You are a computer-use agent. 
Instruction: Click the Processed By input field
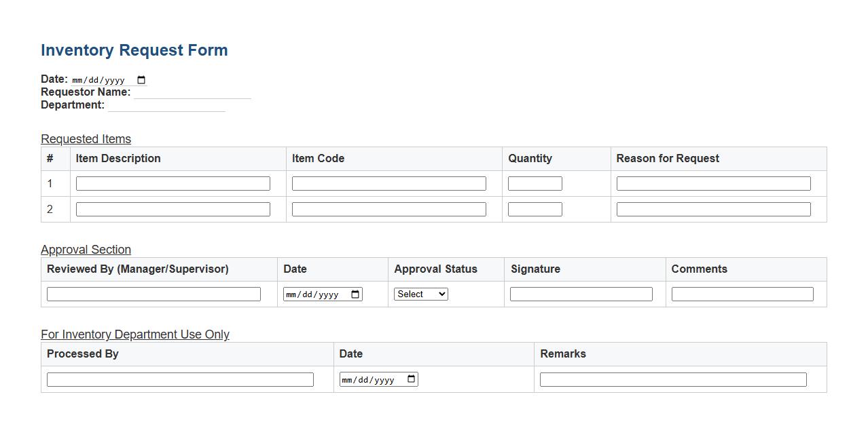click(179, 379)
